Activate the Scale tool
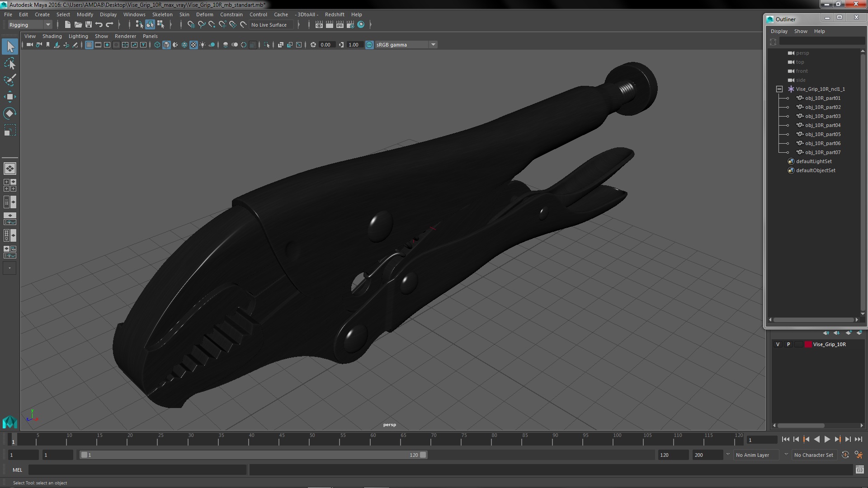 (10, 130)
